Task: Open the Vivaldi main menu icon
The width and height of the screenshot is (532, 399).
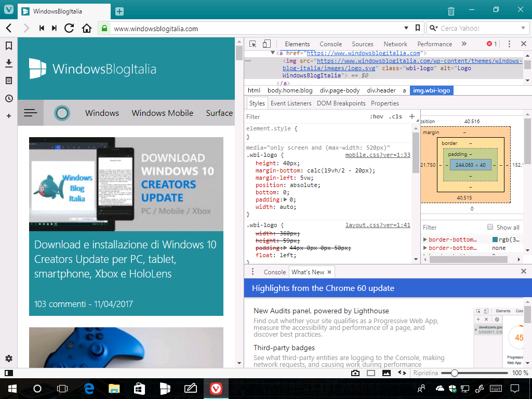Action: (9, 9)
